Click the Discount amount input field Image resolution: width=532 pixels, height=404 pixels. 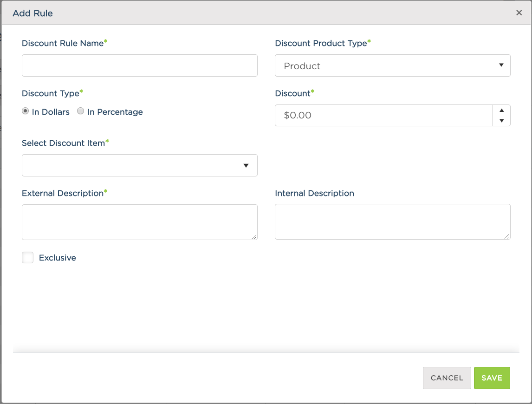point(384,116)
